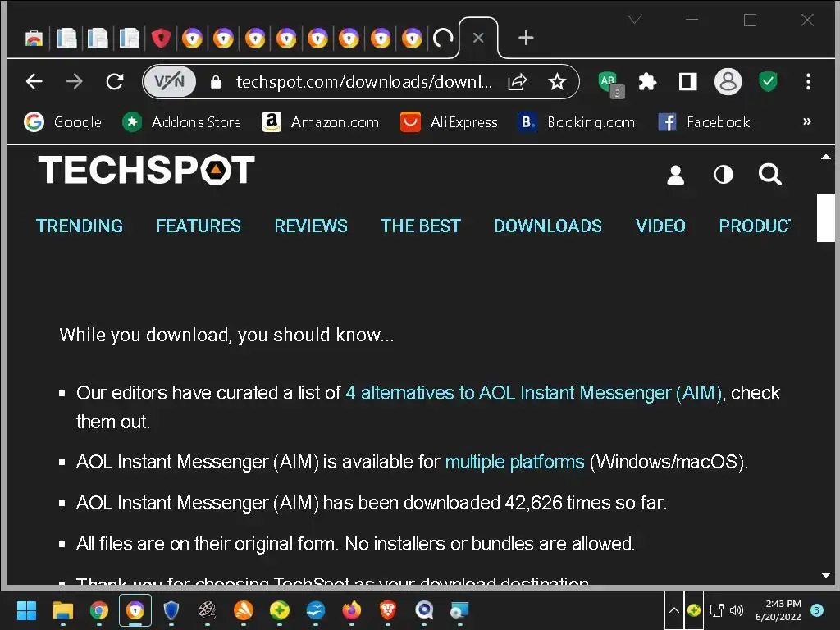The height and width of the screenshot is (630, 840).
Task: Click the page scrollbar up arrow
Action: click(x=825, y=157)
